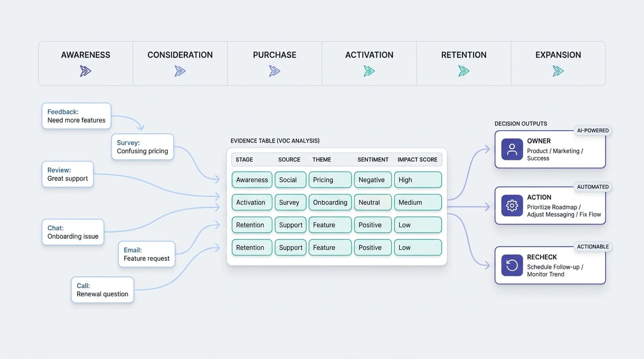Go to the RETENTION stage tab

pyautogui.click(x=464, y=64)
